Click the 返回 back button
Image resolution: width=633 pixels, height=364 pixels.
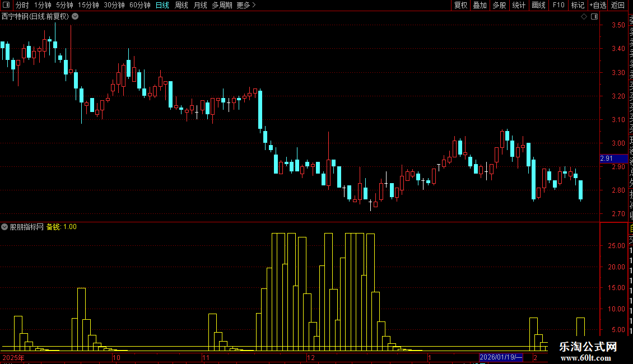tap(618, 5)
